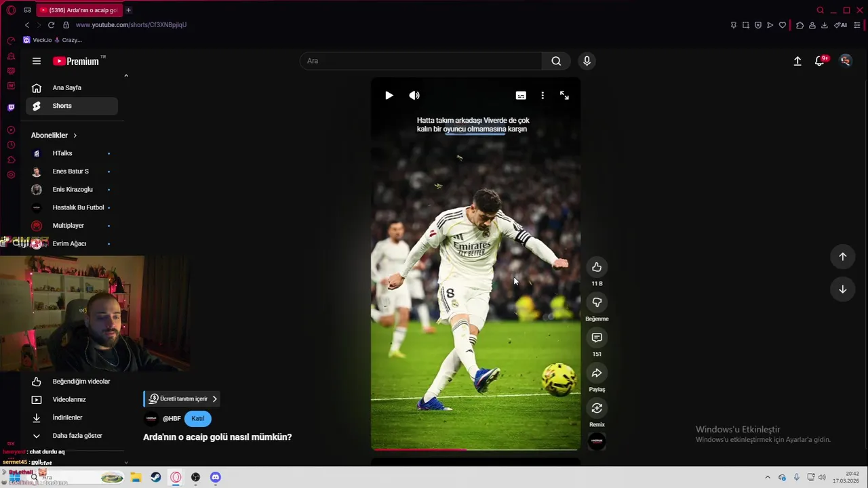Open GX Control speedometer icon in sidebar
This screenshot has width=868, height=488.
pyautogui.click(x=11, y=41)
